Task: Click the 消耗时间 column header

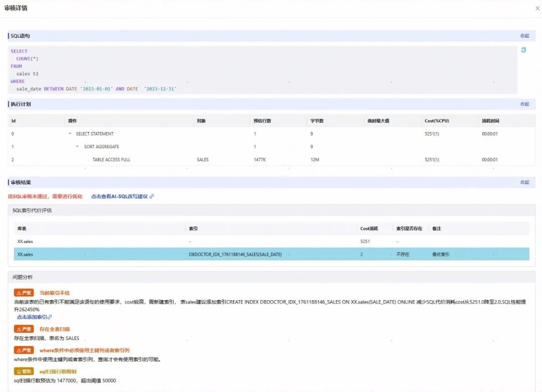Action: 490,120
